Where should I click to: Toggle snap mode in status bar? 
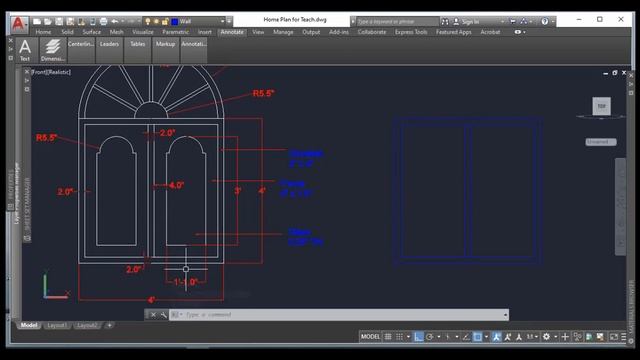(x=400, y=337)
